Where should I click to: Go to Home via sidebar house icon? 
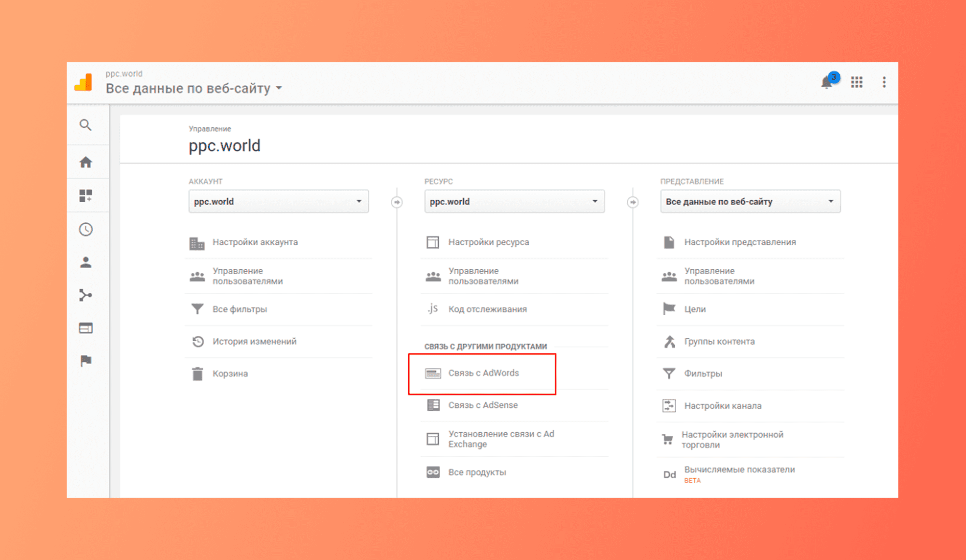pyautogui.click(x=86, y=162)
